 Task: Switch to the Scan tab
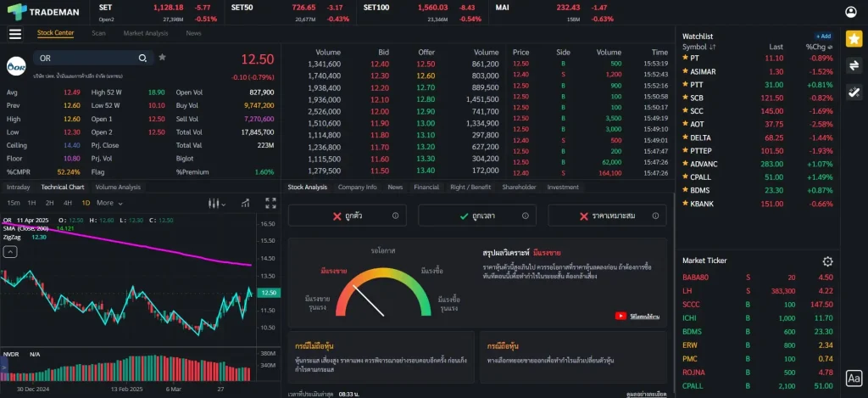98,33
